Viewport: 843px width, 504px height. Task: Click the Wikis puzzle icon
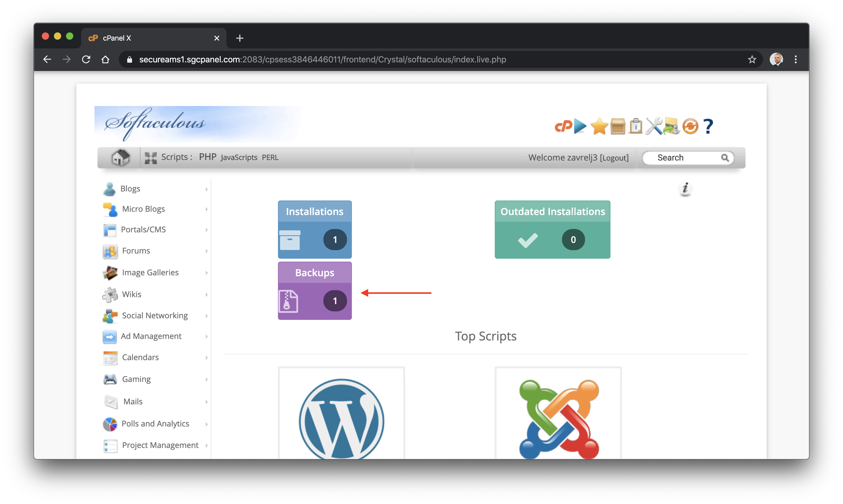[x=110, y=294]
